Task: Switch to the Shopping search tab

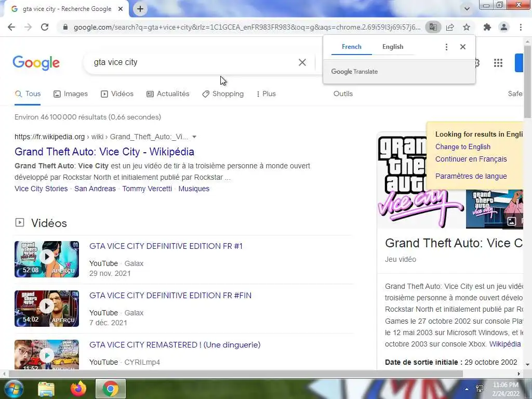Action: pyautogui.click(x=223, y=94)
